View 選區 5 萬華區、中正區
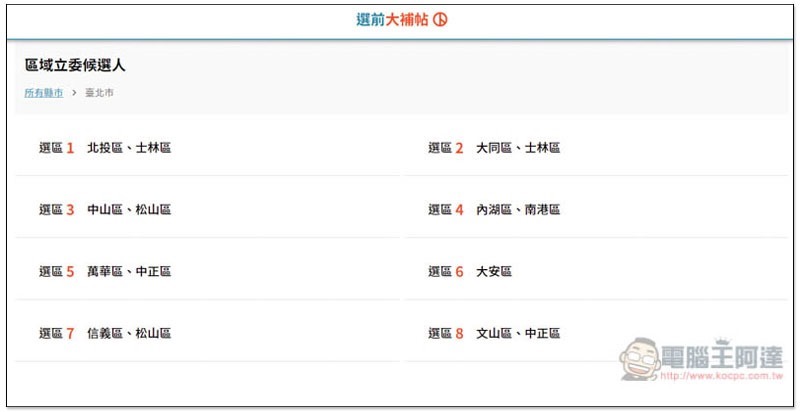 click(x=208, y=272)
